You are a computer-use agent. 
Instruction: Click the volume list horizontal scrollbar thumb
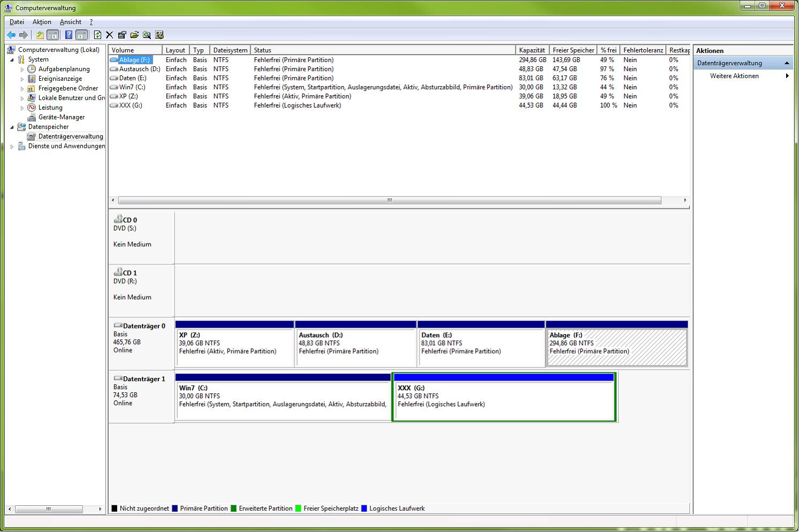pyautogui.click(x=390, y=200)
